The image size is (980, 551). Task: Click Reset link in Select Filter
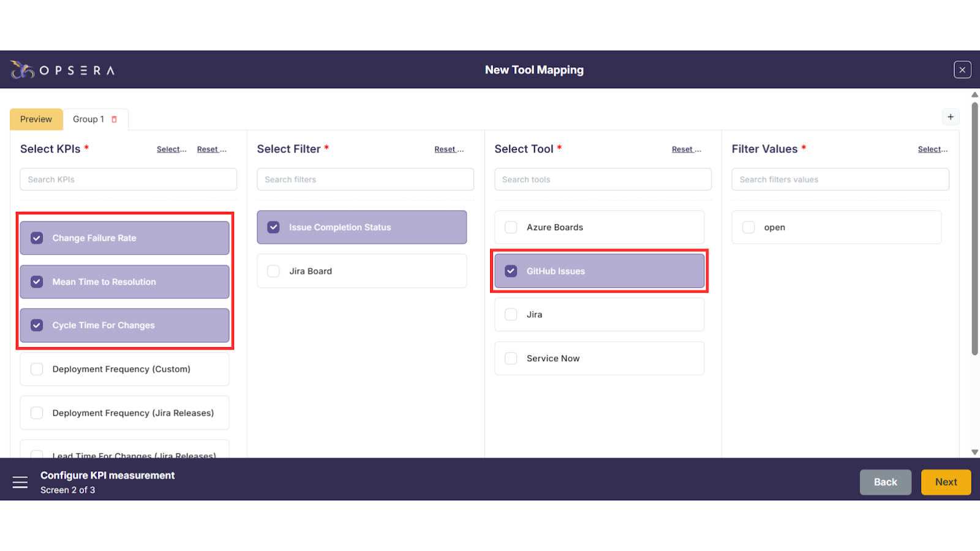448,149
